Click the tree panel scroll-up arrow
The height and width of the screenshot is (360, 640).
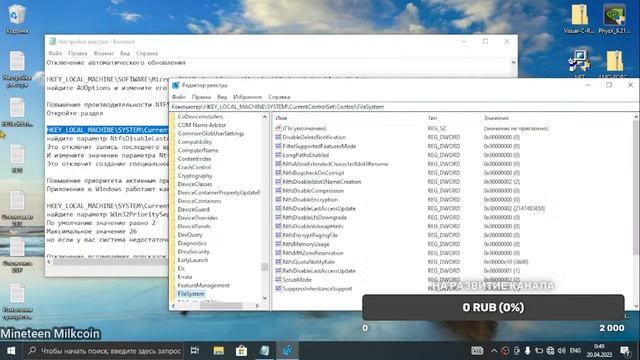tap(265, 117)
